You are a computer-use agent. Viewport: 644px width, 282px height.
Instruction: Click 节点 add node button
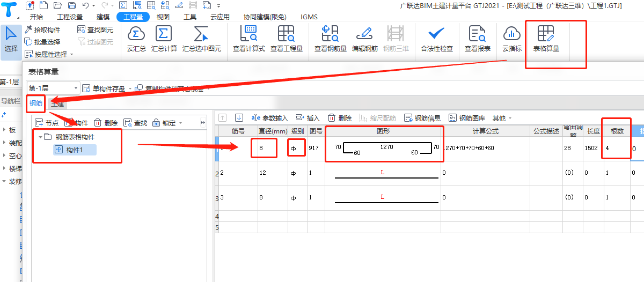click(x=47, y=123)
